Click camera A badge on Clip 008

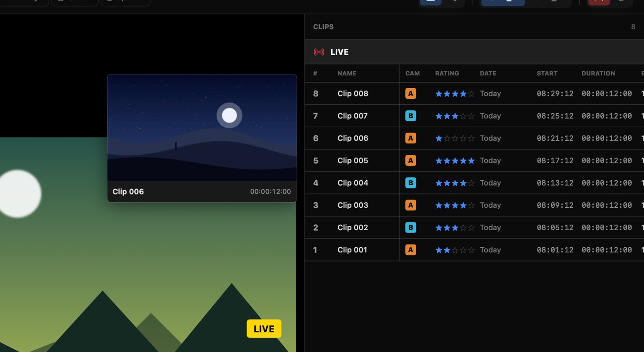(x=411, y=94)
